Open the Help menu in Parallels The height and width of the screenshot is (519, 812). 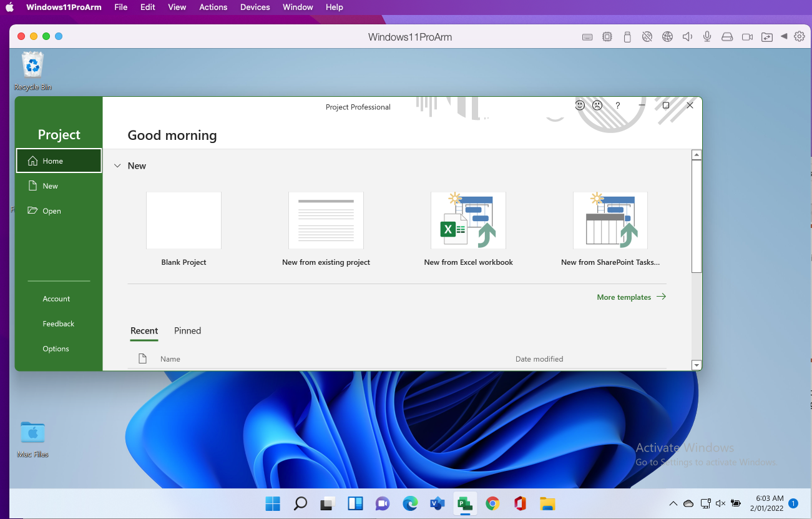tap(335, 7)
